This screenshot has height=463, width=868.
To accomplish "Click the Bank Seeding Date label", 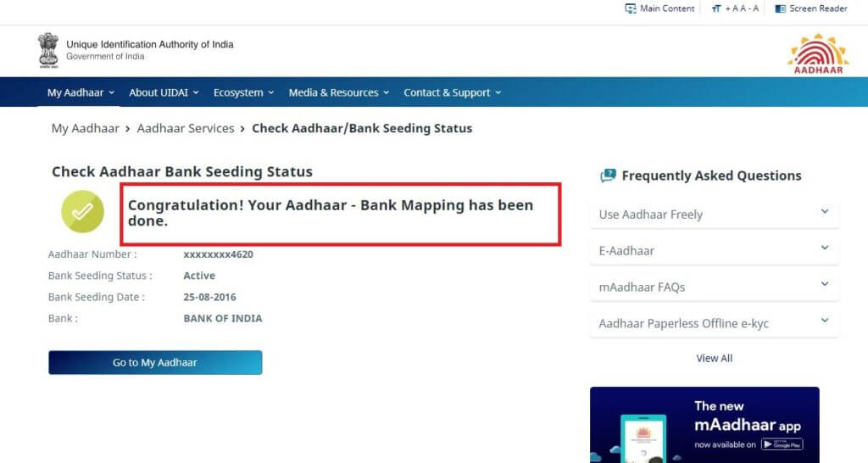I will pos(97,297).
